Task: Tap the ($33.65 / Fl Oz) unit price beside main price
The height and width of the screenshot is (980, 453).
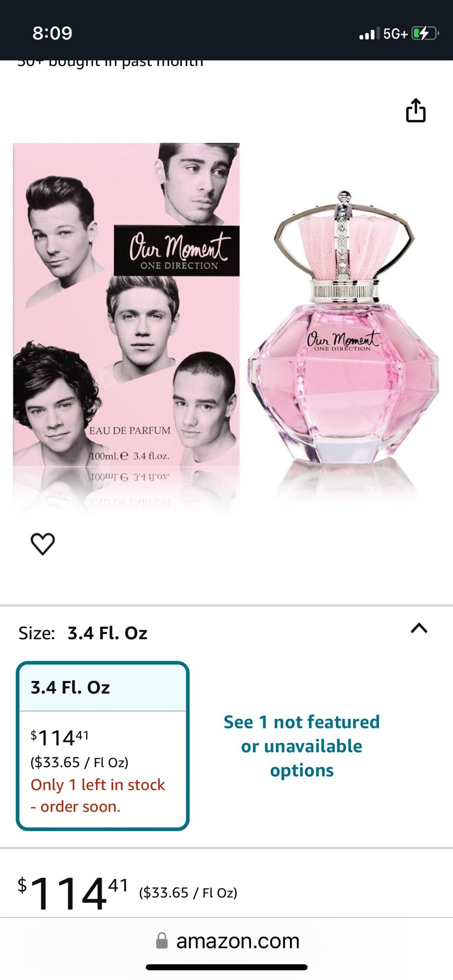Action: 188,893
